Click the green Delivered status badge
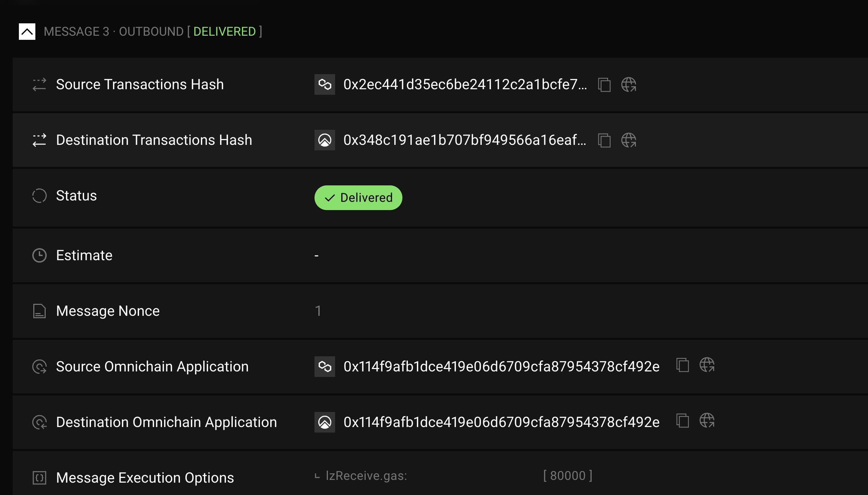Image resolution: width=868 pixels, height=495 pixels. coord(358,198)
